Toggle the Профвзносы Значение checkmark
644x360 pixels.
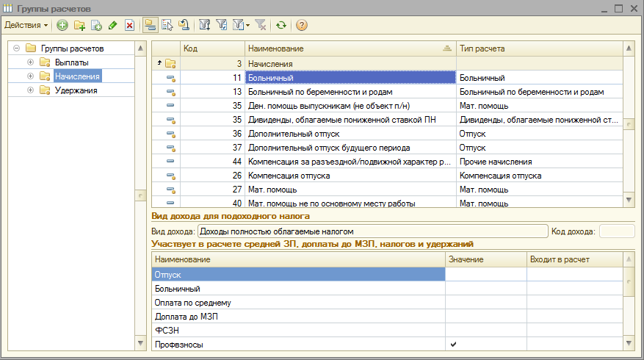pyautogui.click(x=452, y=344)
